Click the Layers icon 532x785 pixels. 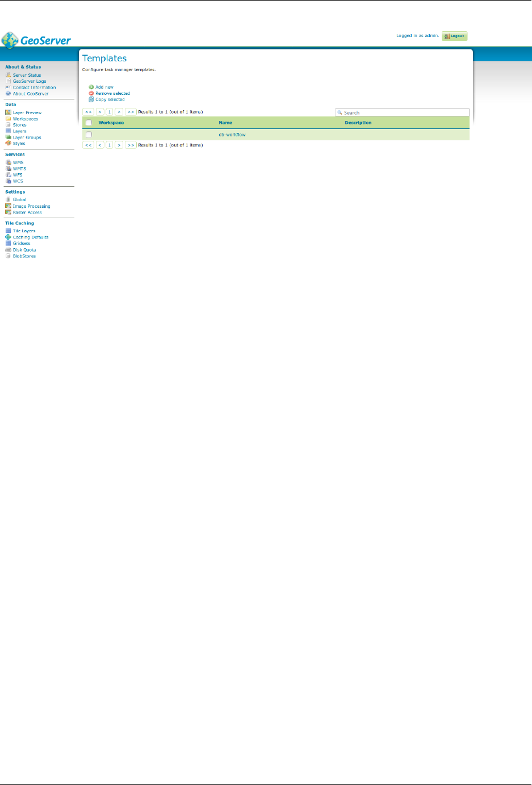(9, 131)
